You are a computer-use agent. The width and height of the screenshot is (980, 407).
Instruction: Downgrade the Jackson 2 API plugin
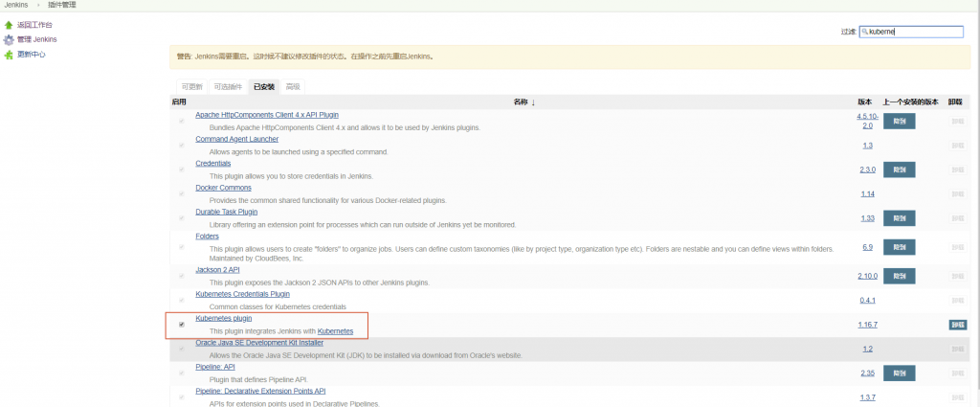coord(899,276)
